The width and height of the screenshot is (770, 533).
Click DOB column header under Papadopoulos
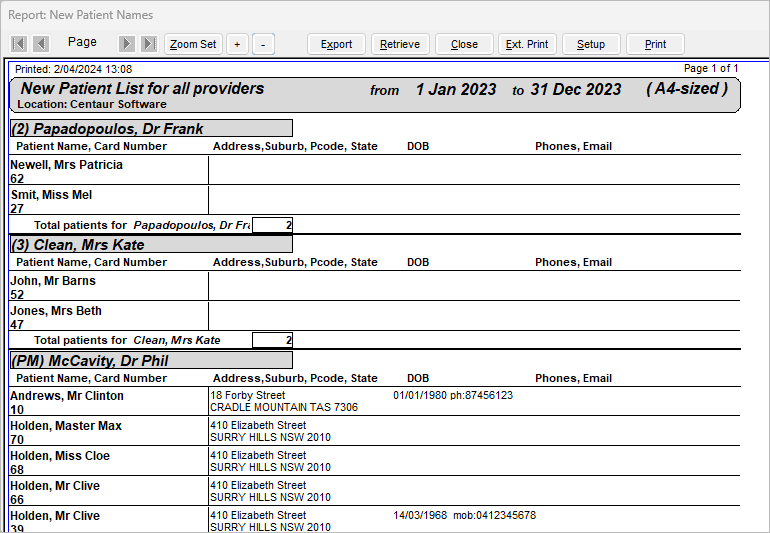pos(418,146)
